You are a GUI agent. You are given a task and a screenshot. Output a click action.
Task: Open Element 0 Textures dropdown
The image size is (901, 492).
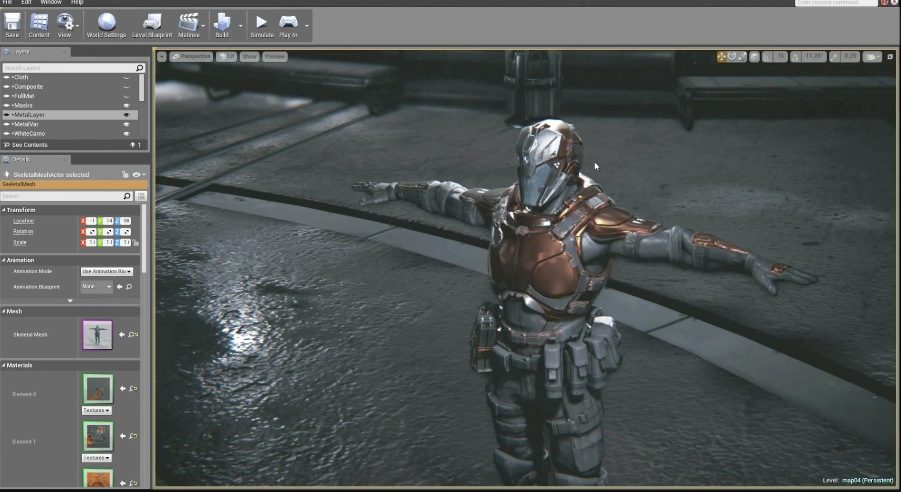point(97,410)
